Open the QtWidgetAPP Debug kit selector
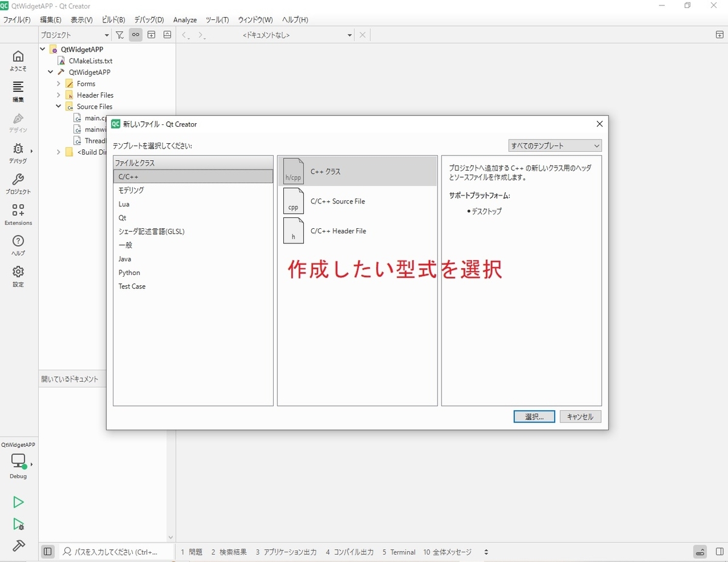Image resolution: width=728 pixels, height=562 pixels. 18,461
